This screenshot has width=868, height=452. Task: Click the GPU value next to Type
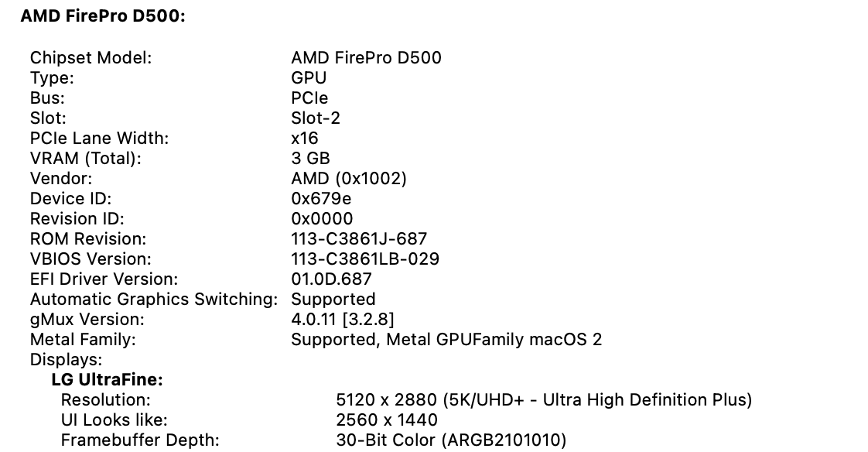point(309,77)
